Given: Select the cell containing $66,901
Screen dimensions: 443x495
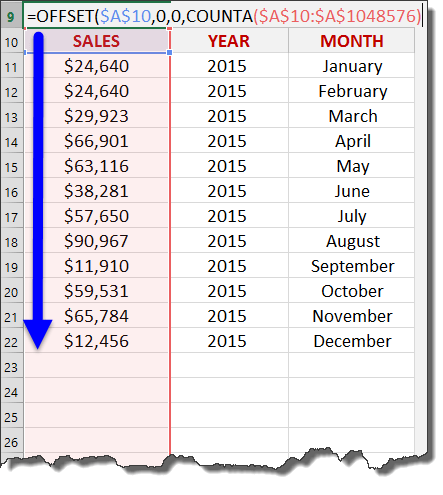Looking at the screenshot, I should [97, 141].
